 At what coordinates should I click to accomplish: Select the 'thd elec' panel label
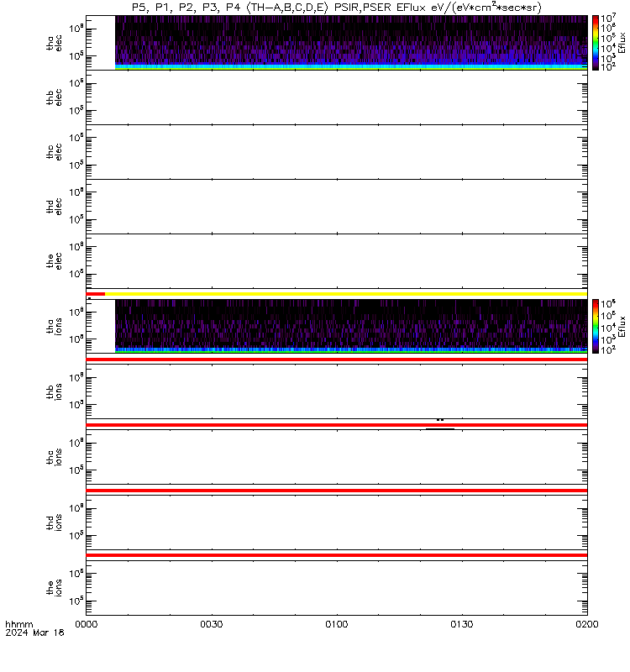[x=55, y=207]
